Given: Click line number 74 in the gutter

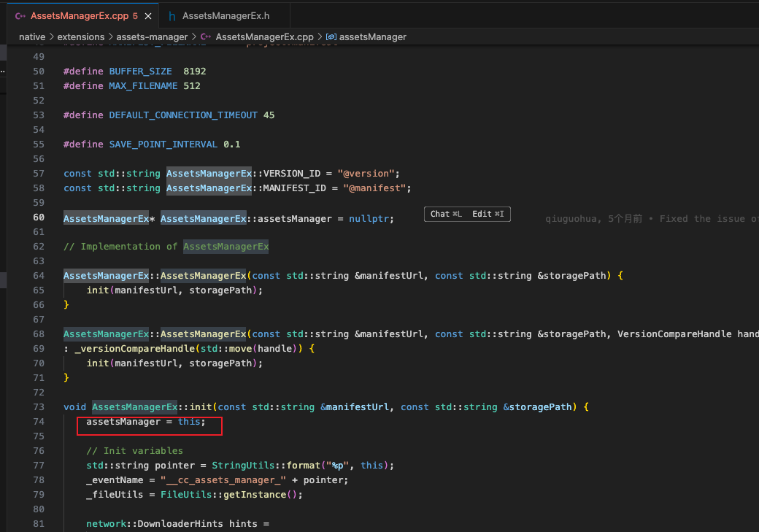Looking at the screenshot, I should pos(39,422).
